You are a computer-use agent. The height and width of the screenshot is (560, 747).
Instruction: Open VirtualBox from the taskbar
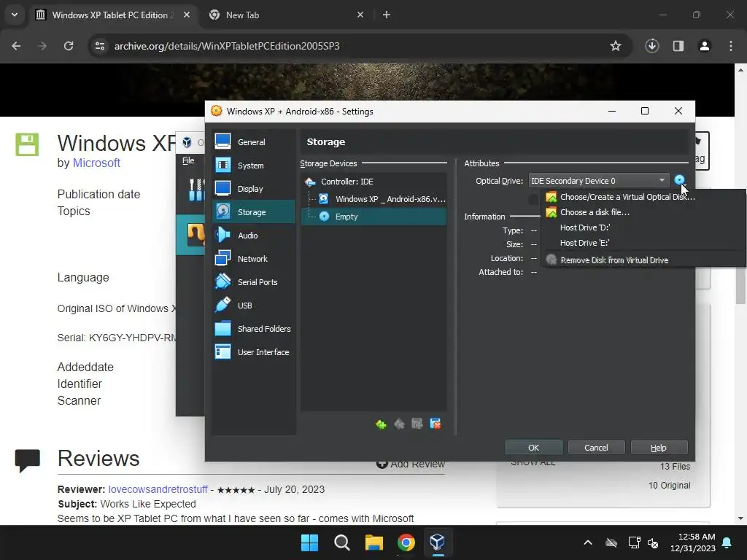click(438, 542)
